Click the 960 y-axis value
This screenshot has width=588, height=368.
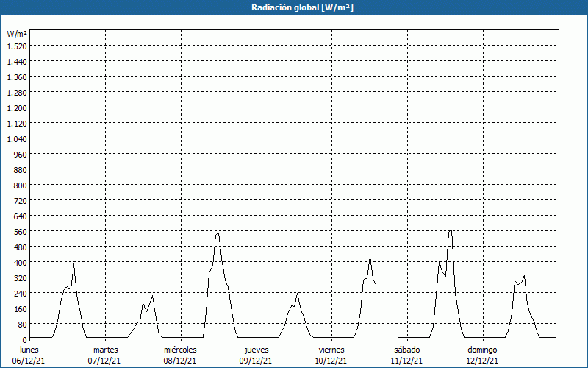tap(21, 154)
